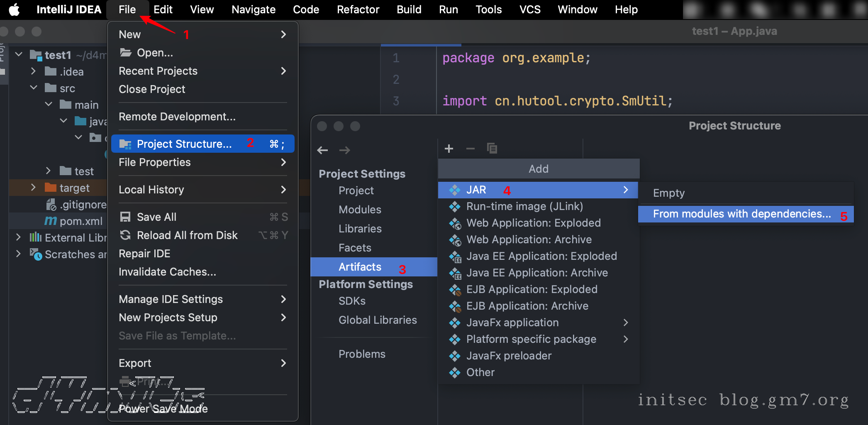Click the plus icon to add artifact

coord(449,149)
